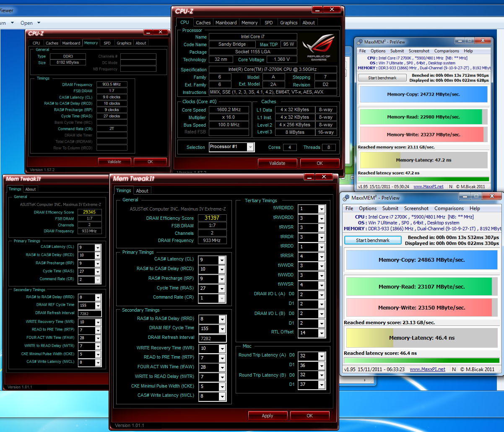
Task: Open RAS# to CAS# Delay dropdown in front window
Action: pyautogui.click(x=222, y=269)
